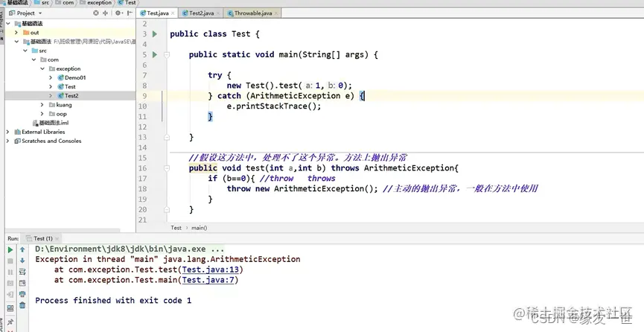Click Collapse All icon in Project panel
The width and height of the screenshot is (644, 332).
105,13
